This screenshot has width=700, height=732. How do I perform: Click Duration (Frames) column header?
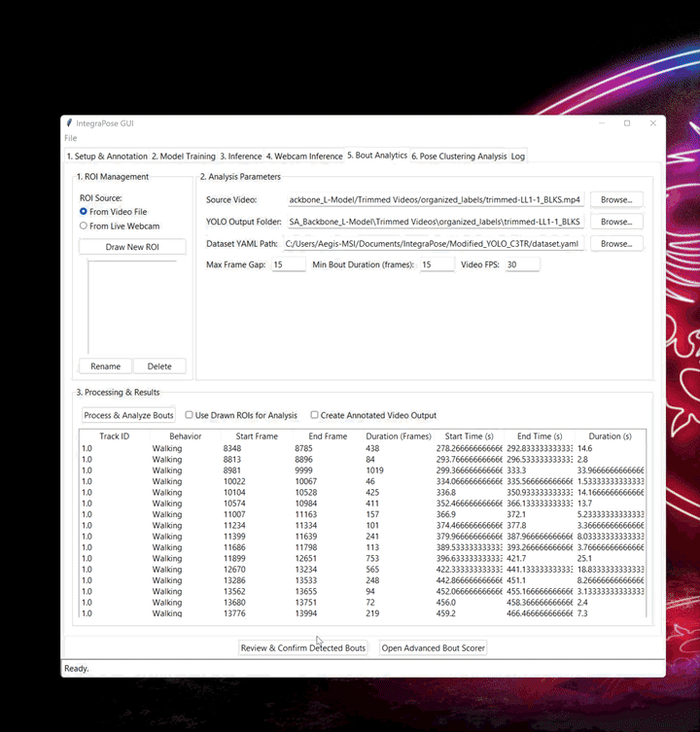coord(399,436)
